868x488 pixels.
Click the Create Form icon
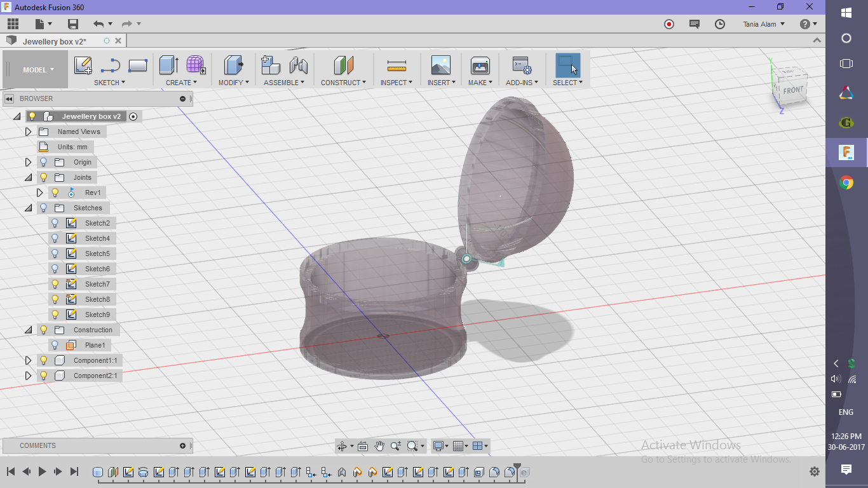pyautogui.click(x=196, y=65)
